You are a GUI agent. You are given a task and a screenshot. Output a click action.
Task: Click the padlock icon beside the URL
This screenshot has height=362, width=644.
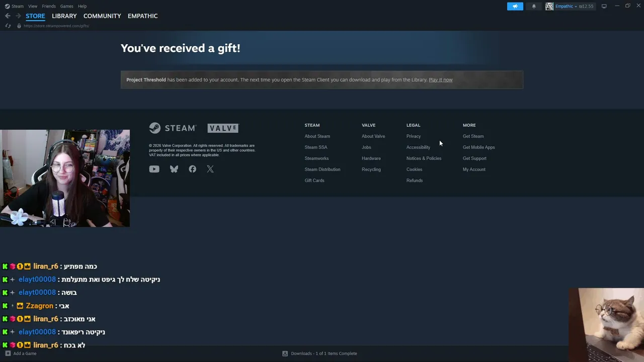(x=19, y=26)
